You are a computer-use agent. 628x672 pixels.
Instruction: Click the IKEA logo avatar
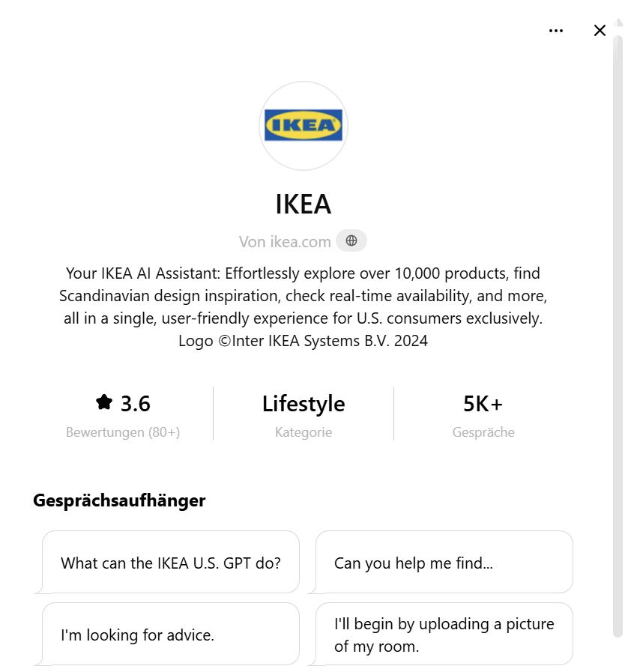[304, 126]
